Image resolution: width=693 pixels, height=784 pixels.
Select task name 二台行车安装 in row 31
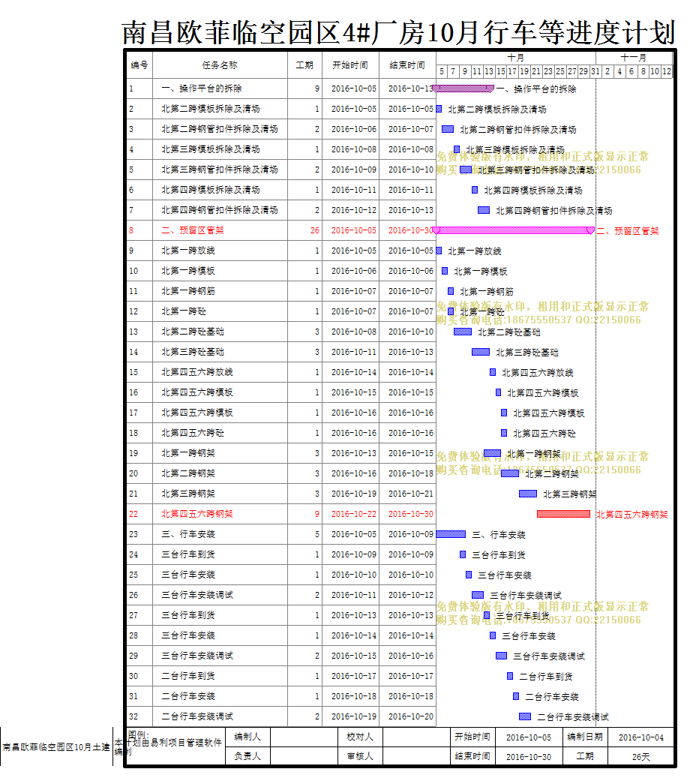point(188,696)
